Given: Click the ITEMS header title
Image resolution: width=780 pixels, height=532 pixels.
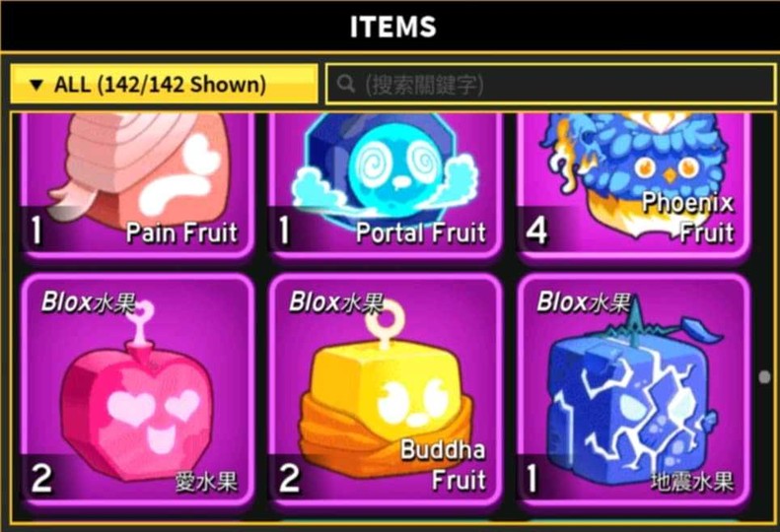Looking at the screenshot, I should click(x=393, y=27).
